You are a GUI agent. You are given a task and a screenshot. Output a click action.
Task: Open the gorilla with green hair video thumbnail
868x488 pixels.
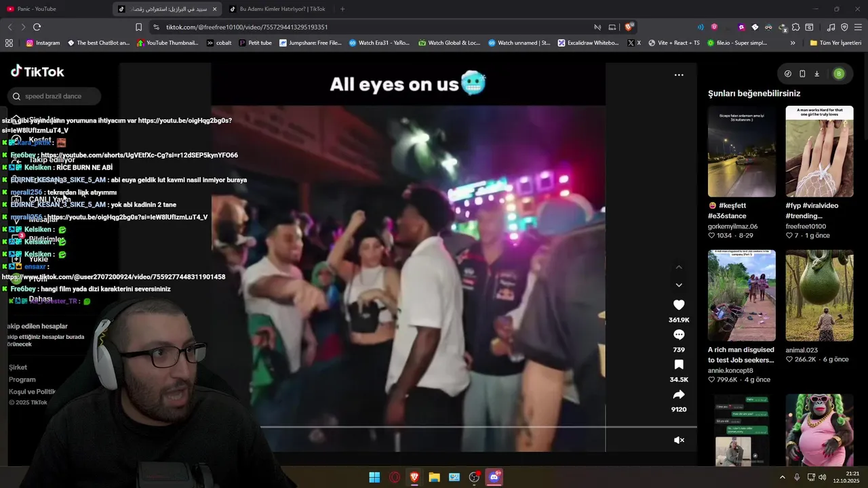[x=819, y=430]
